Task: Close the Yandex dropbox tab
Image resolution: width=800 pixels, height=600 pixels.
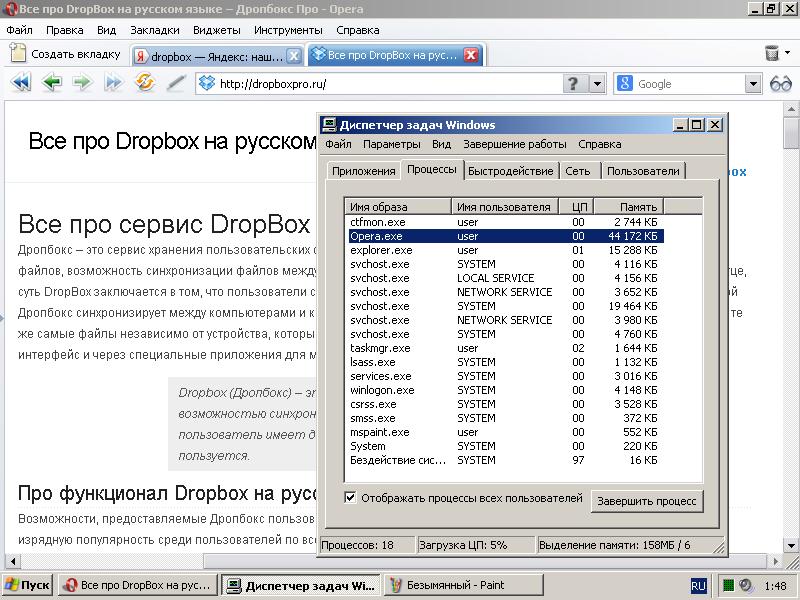Action: [293, 56]
